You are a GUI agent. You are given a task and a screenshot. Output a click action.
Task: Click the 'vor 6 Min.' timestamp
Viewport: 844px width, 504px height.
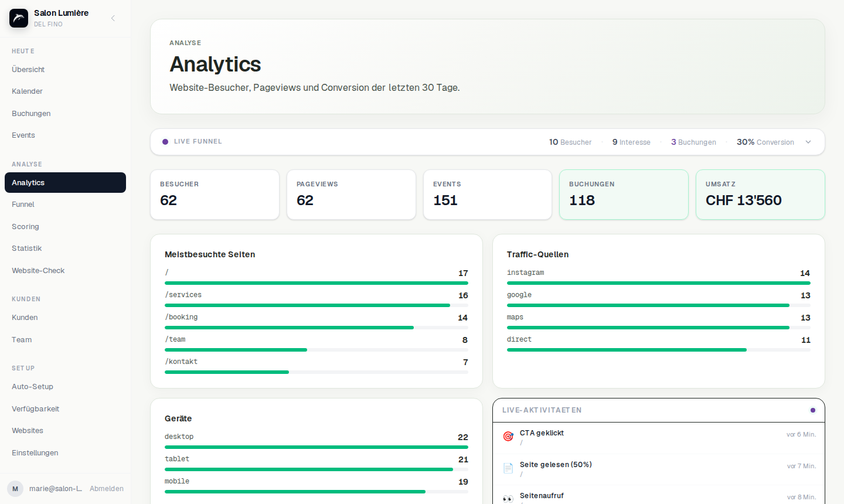pos(801,434)
